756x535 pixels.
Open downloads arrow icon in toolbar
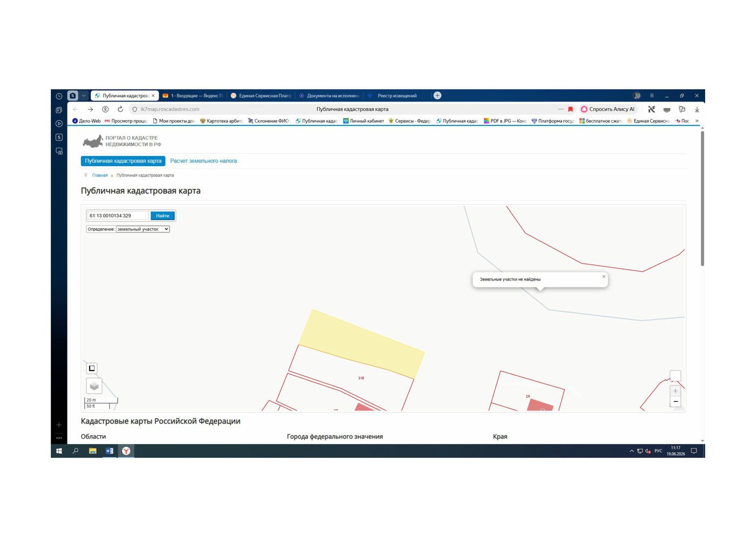click(697, 109)
